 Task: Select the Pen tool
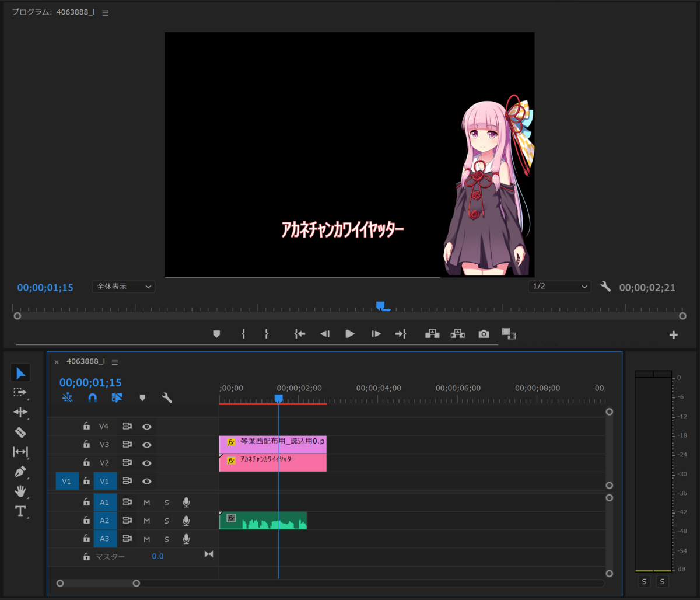[20, 472]
